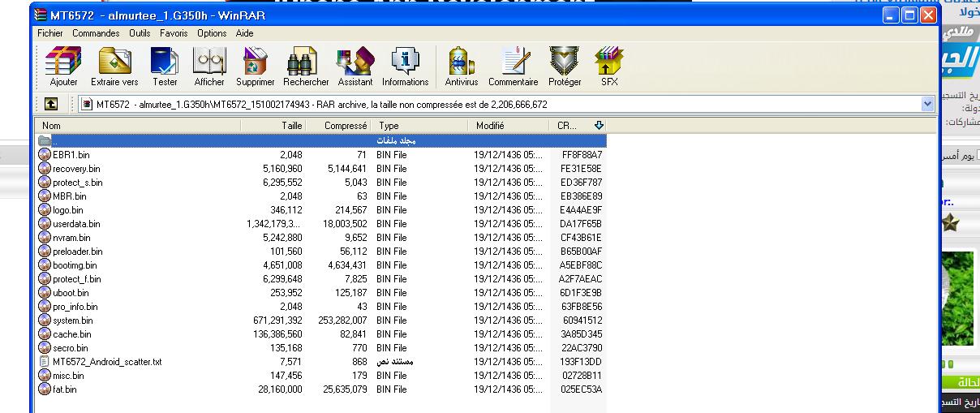Click the EBR1.bin file icon
Viewport: 980px width, 413px height.
(45, 154)
